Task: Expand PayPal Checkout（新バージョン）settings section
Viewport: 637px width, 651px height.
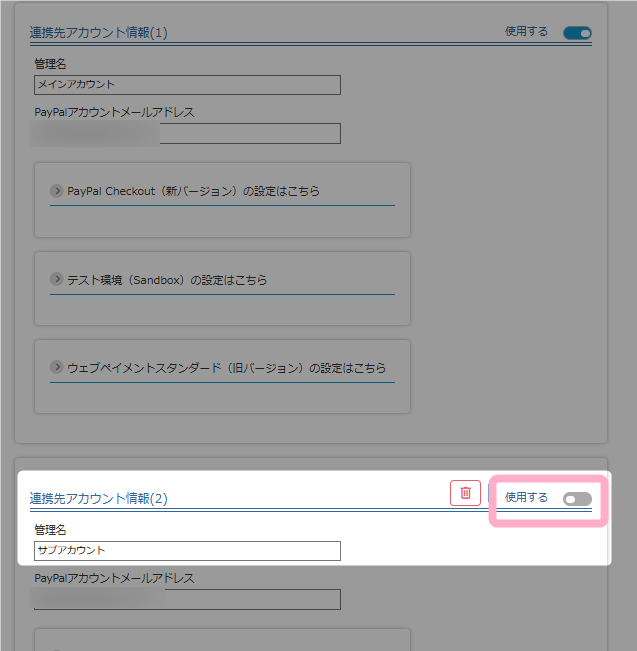Action: click(193, 191)
